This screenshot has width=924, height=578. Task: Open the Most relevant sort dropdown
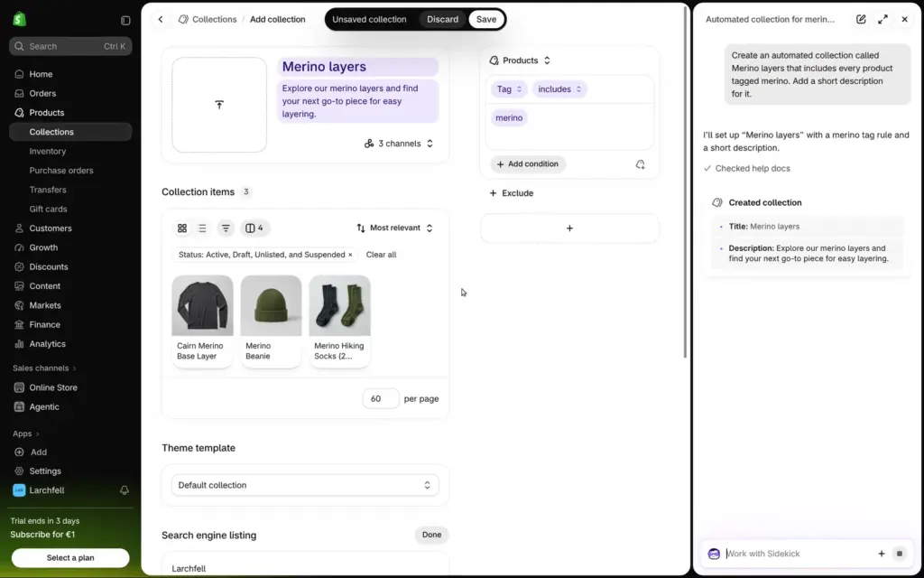pos(395,228)
